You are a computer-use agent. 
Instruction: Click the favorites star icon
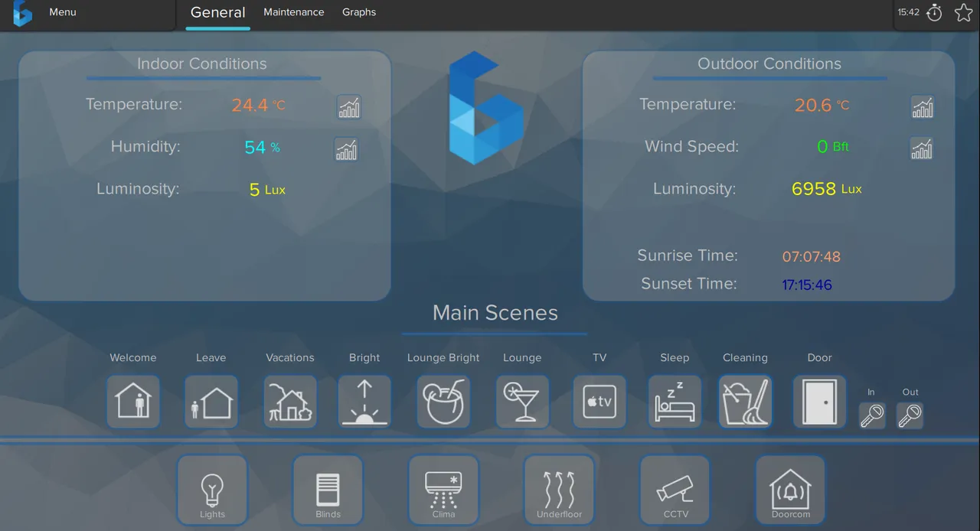point(963,12)
